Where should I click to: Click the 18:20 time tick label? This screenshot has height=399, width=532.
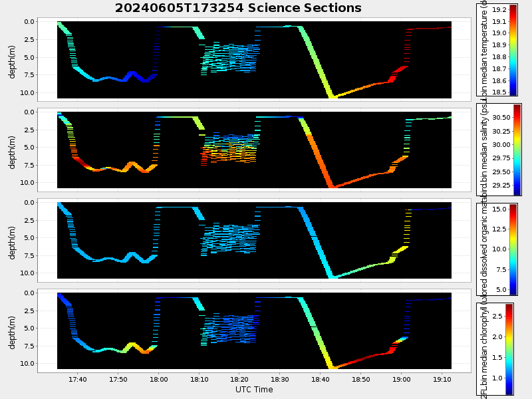239,379
